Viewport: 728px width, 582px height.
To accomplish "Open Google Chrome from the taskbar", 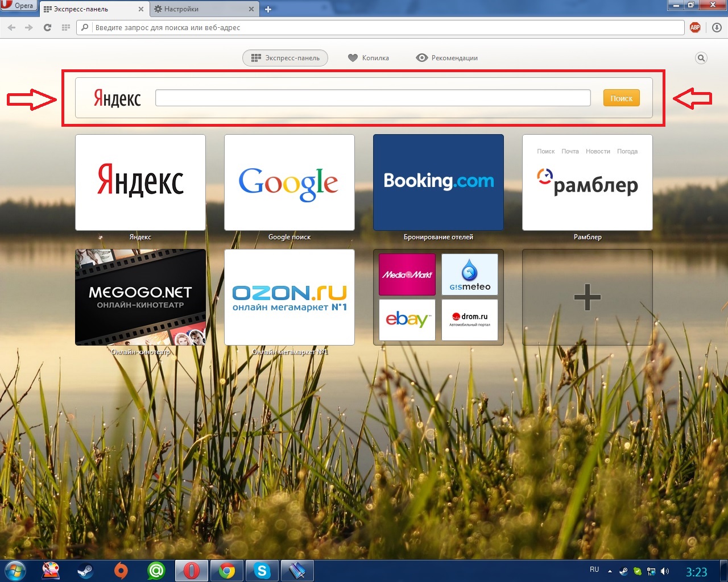I will [x=227, y=571].
